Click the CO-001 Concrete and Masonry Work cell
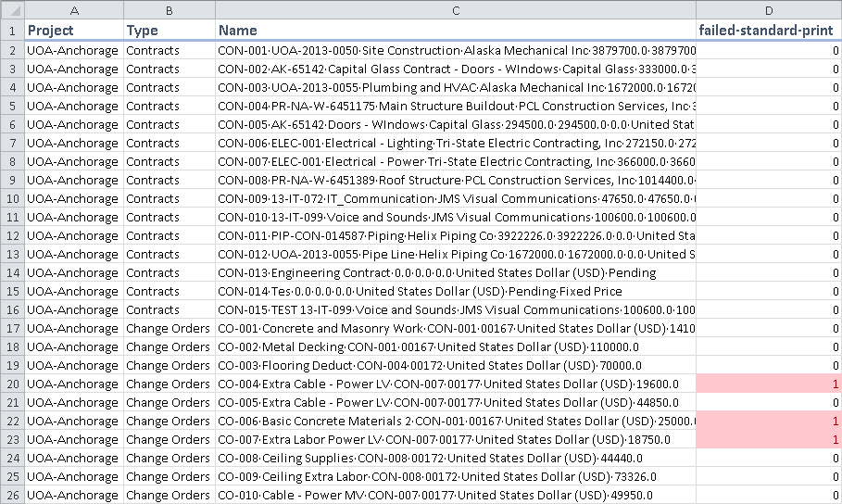Screen dimensions: 842x504 pos(456,328)
